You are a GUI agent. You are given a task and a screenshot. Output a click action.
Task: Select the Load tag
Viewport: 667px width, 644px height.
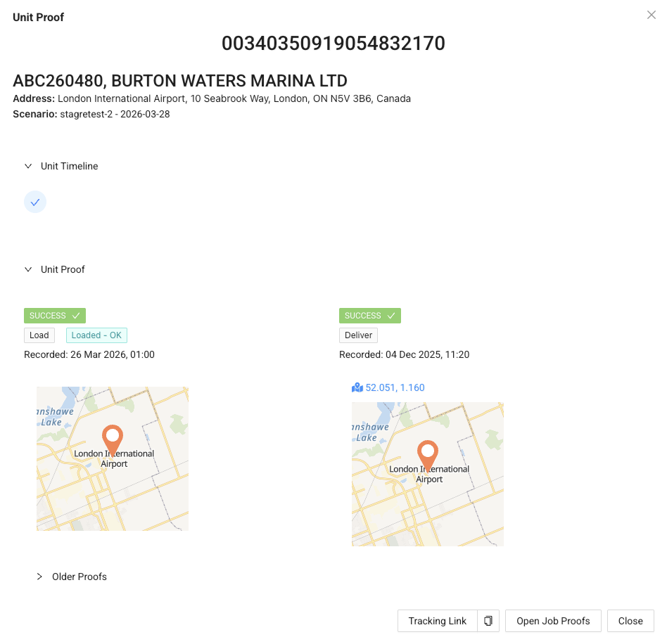click(x=39, y=335)
